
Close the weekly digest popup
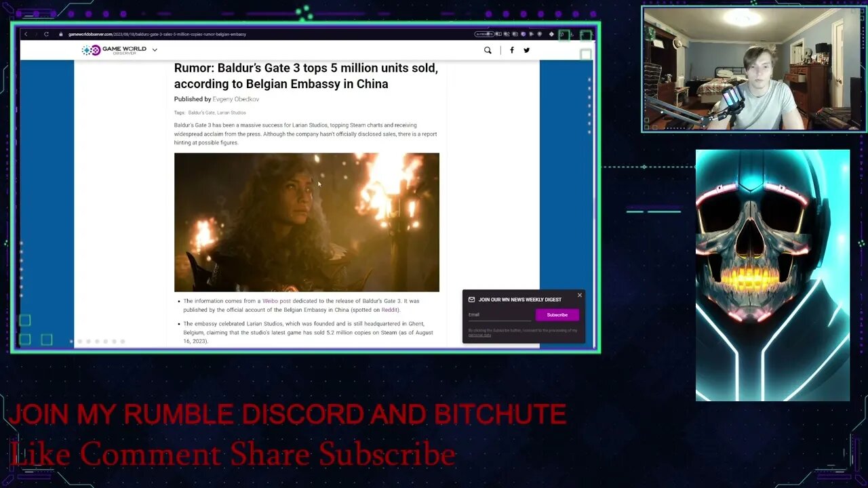click(x=579, y=296)
